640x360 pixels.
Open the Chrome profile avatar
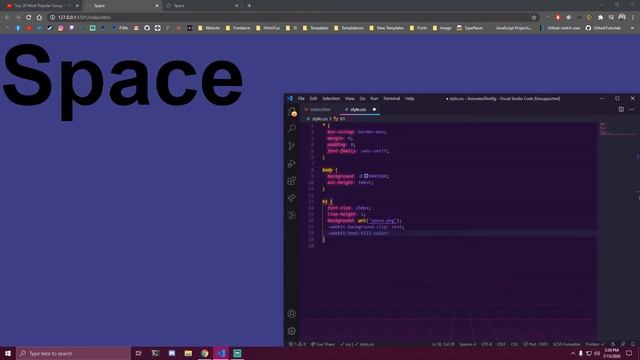(x=622, y=17)
